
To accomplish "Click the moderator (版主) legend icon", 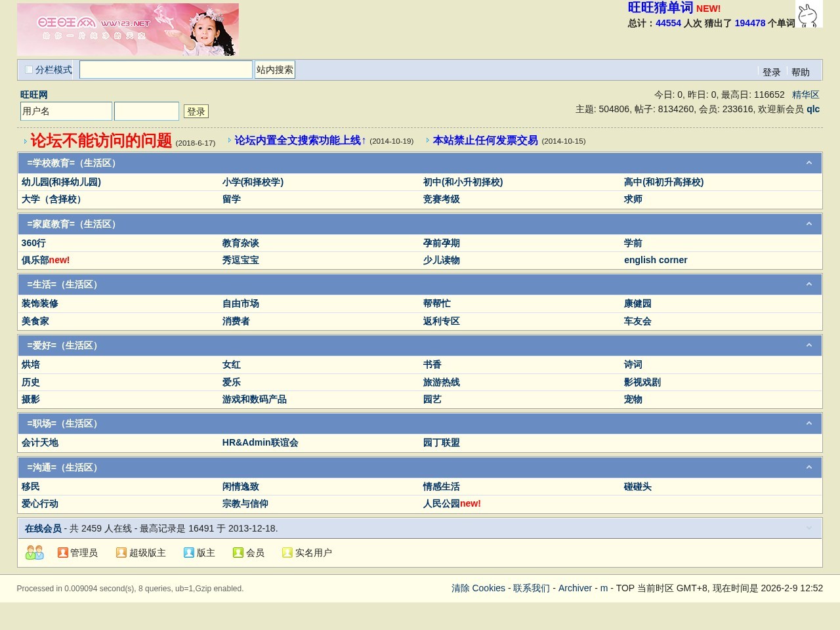I will 189,553.
